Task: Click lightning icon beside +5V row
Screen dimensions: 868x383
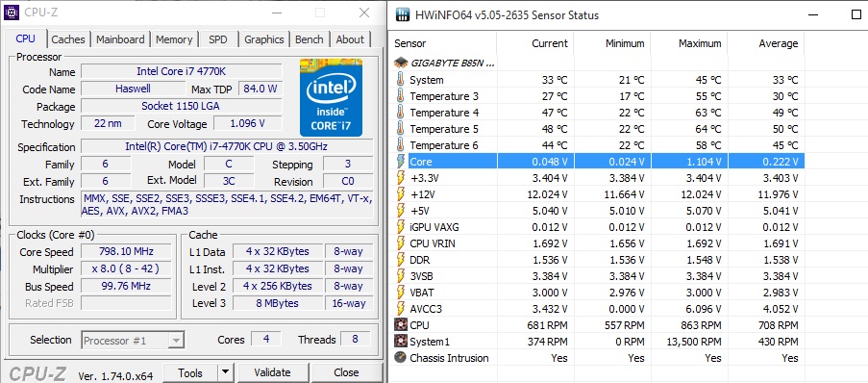Action: (400, 211)
